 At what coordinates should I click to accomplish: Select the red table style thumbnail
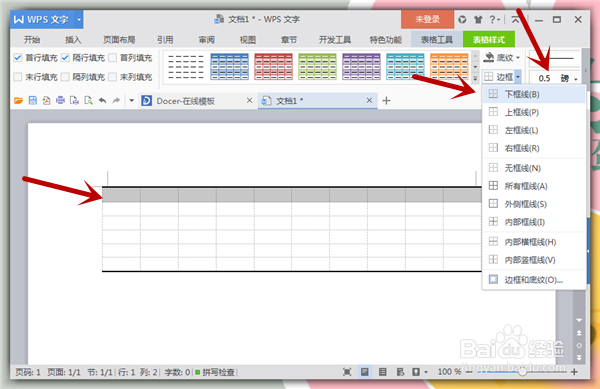(x=274, y=67)
